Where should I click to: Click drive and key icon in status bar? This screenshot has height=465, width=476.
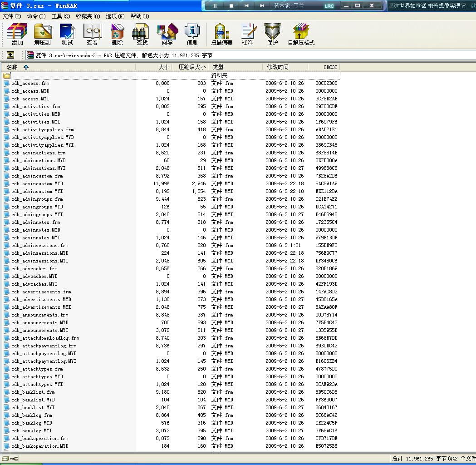coord(10,459)
